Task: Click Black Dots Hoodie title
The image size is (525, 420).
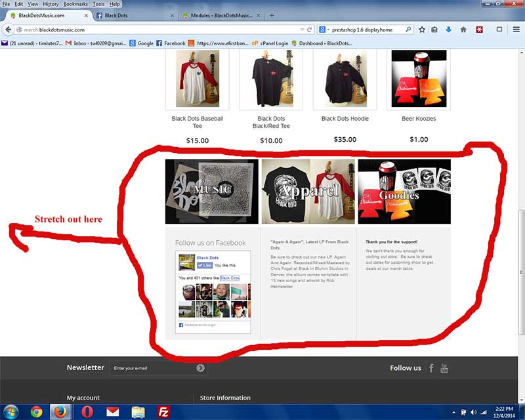Action: coord(345,119)
